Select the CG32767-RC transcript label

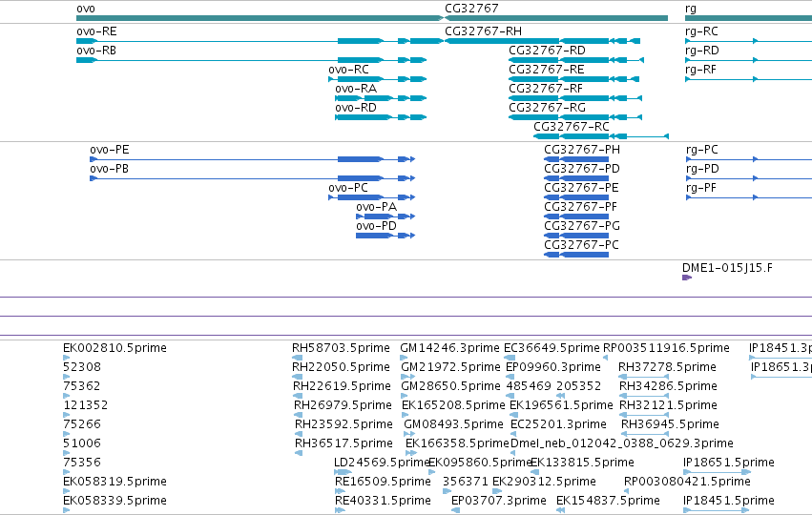pyautogui.click(x=572, y=128)
